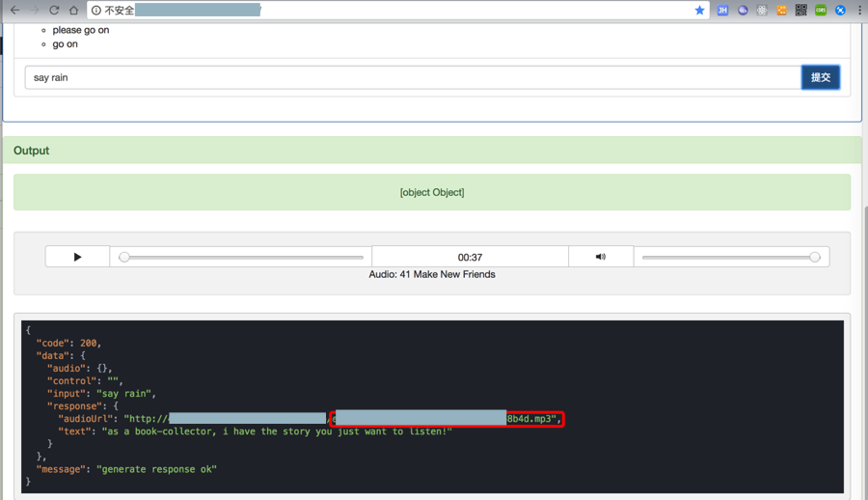This screenshot has width=868, height=500.
Task: Reload the page with refresh icon
Action: pos(54,10)
